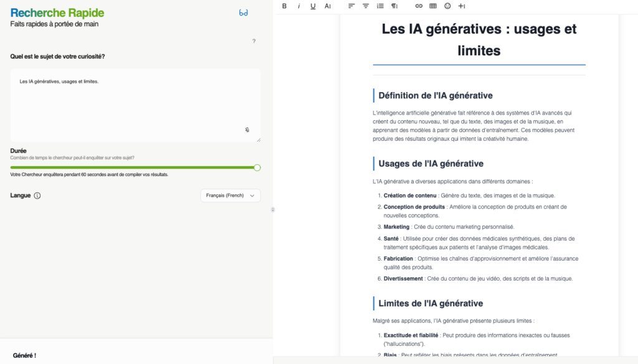Viewport: 638px width, 364px height.
Task: Toggle the microphone in the topic box
Action: pyautogui.click(x=247, y=130)
